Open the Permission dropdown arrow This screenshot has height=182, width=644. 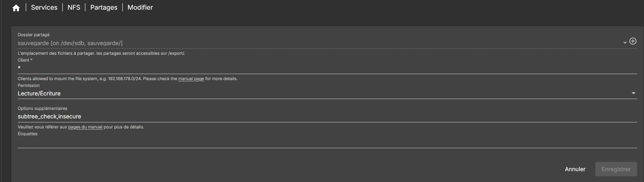[x=633, y=93]
